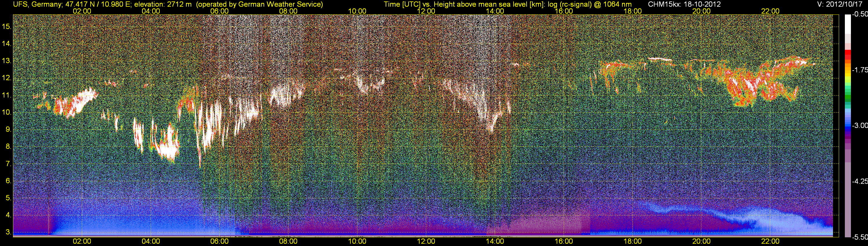Image resolution: width=868 pixels, height=246 pixels.
Task: Click the '14.' height axis label
Action: point(6,44)
